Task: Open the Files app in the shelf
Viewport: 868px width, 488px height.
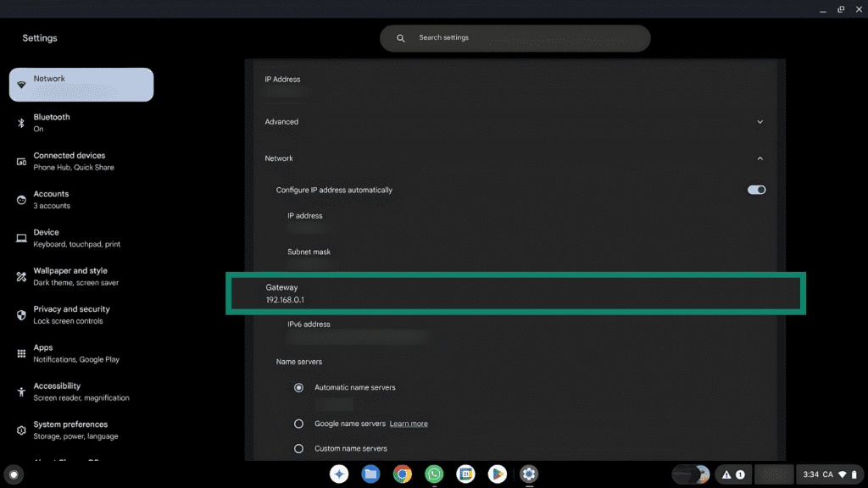Action: 370,474
